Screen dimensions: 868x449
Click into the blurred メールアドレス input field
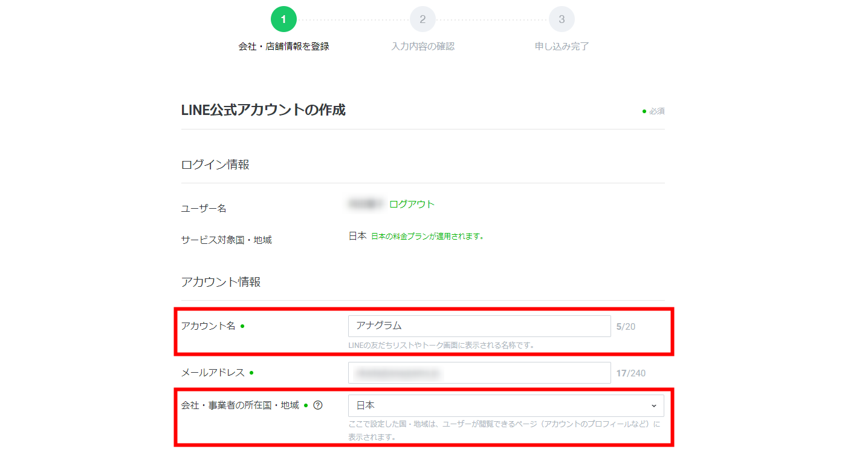coord(479,373)
